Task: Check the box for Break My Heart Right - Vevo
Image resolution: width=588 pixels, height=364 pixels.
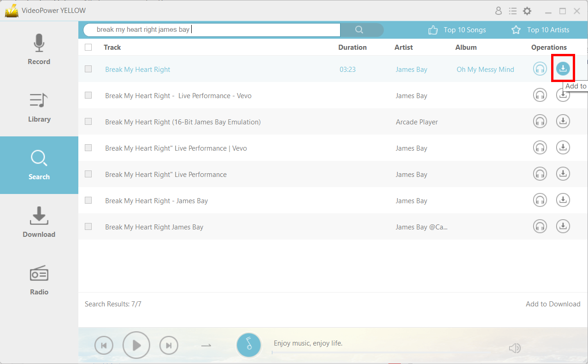Action: pyautogui.click(x=88, y=95)
